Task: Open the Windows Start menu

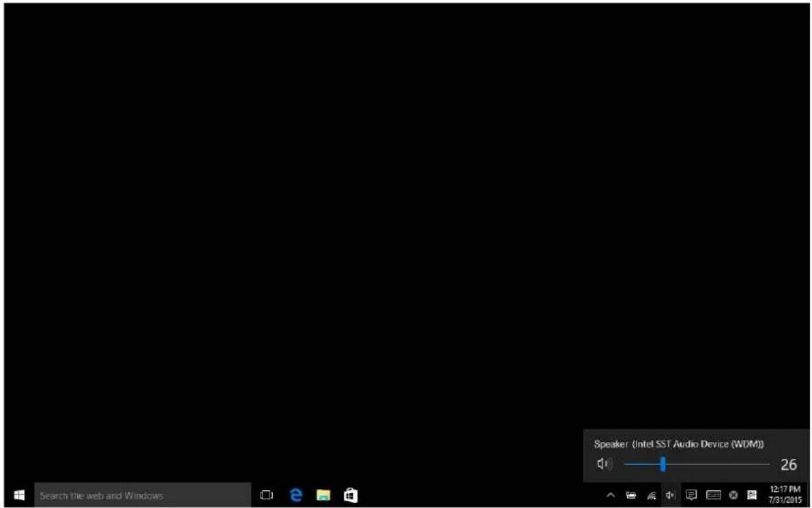Action: point(19,495)
